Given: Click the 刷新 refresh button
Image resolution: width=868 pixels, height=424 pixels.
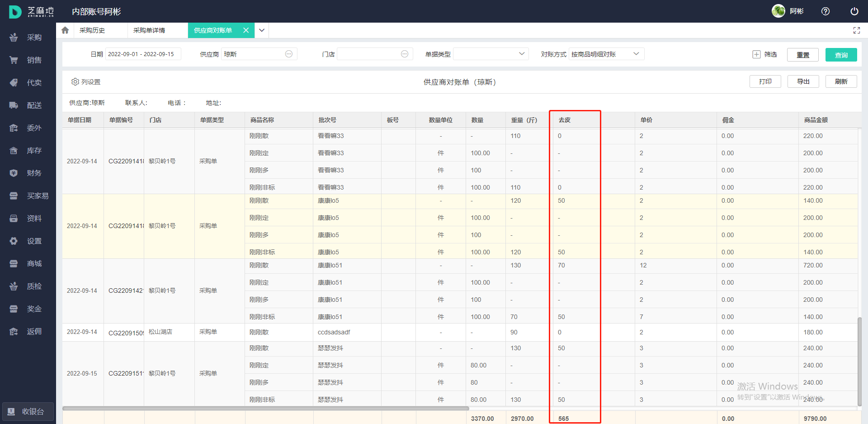Looking at the screenshot, I should [x=841, y=81].
